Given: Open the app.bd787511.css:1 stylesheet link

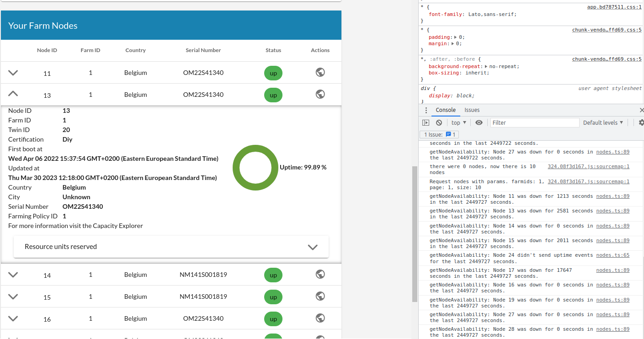Looking at the screenshot, I should 614,7.
